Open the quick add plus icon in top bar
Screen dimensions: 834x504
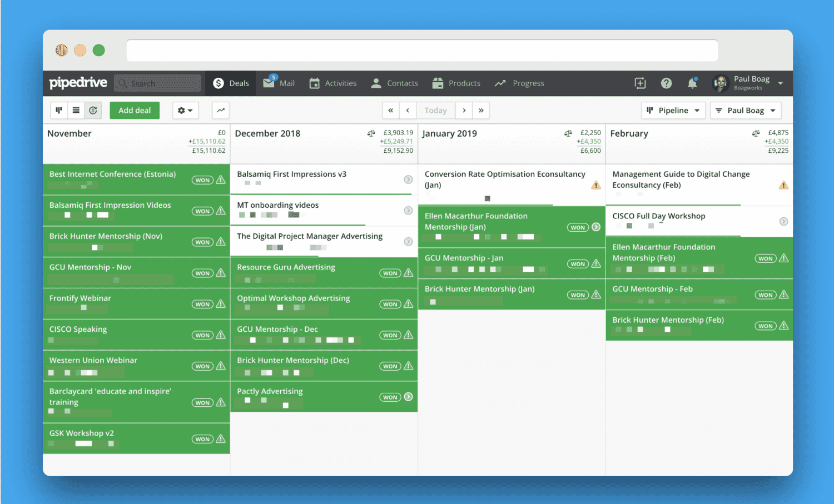tap(640, 83)
